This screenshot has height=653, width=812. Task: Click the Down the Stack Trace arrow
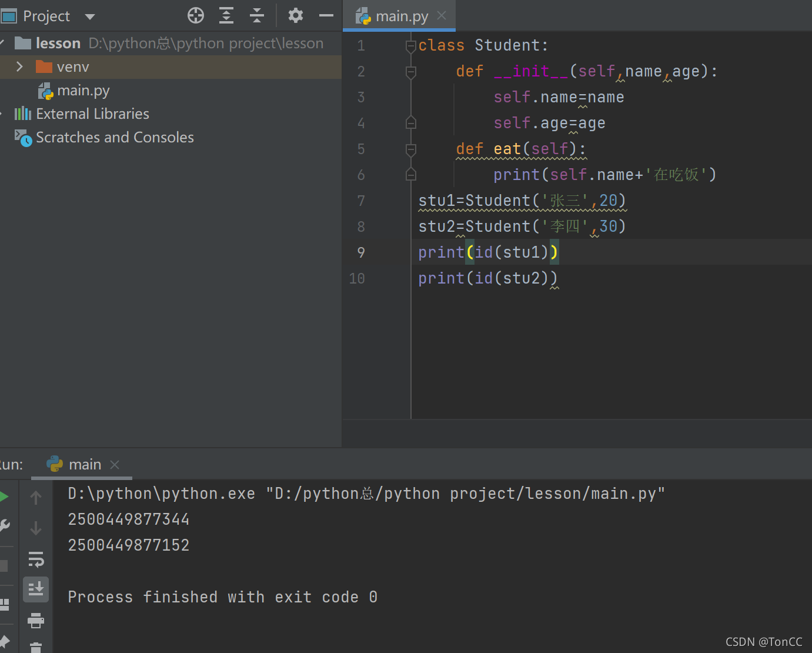tap(36, 528)
